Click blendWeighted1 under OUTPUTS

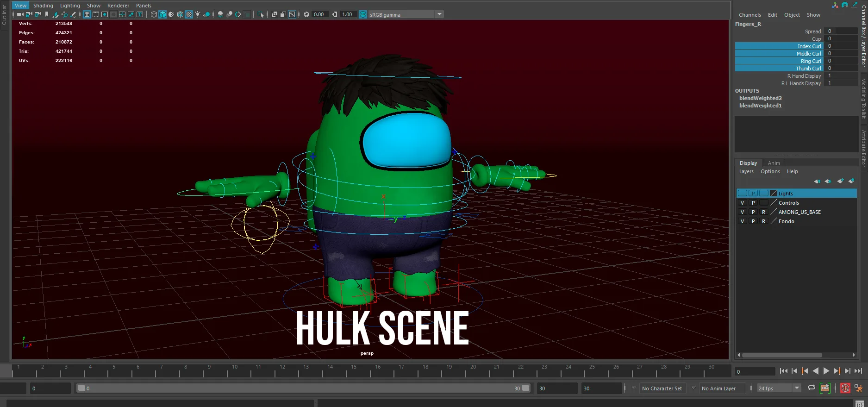[x=760, y=106]
